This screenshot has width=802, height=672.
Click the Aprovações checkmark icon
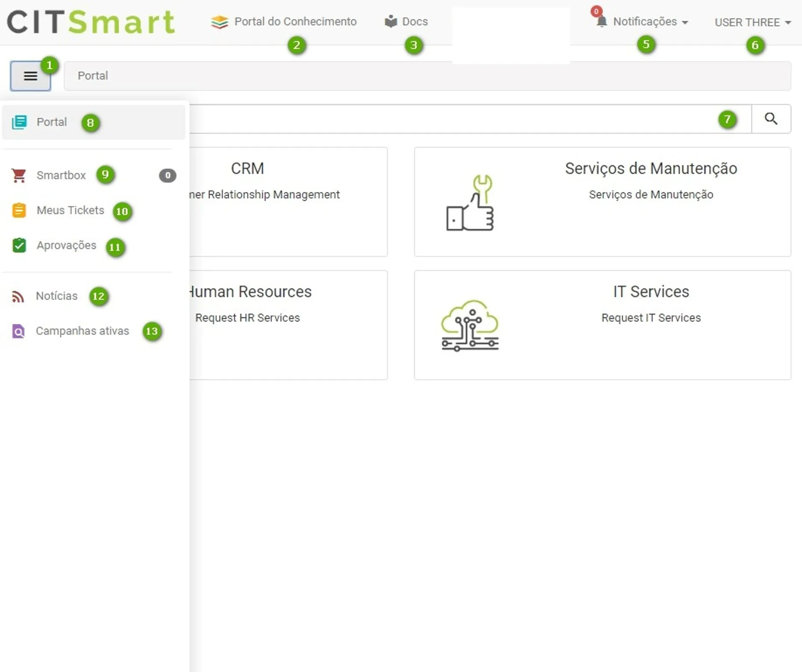coord(19,245)
